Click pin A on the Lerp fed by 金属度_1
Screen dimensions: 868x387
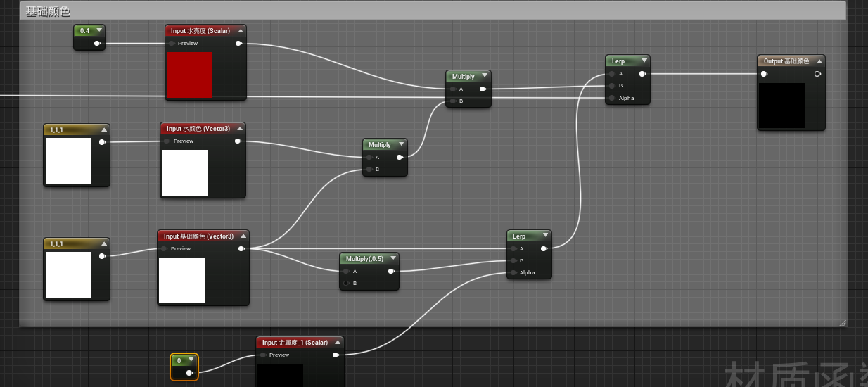pyautogui.click(x=513, y=248)
